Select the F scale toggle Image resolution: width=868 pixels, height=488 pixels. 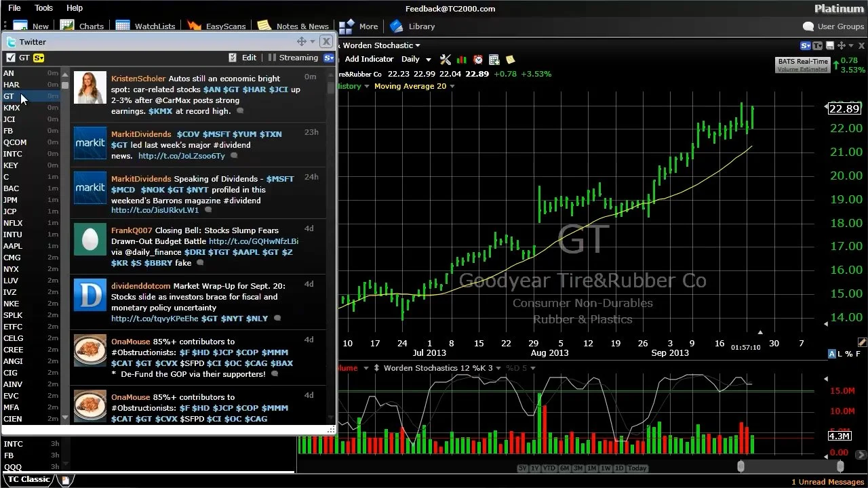tap(858, 354)
